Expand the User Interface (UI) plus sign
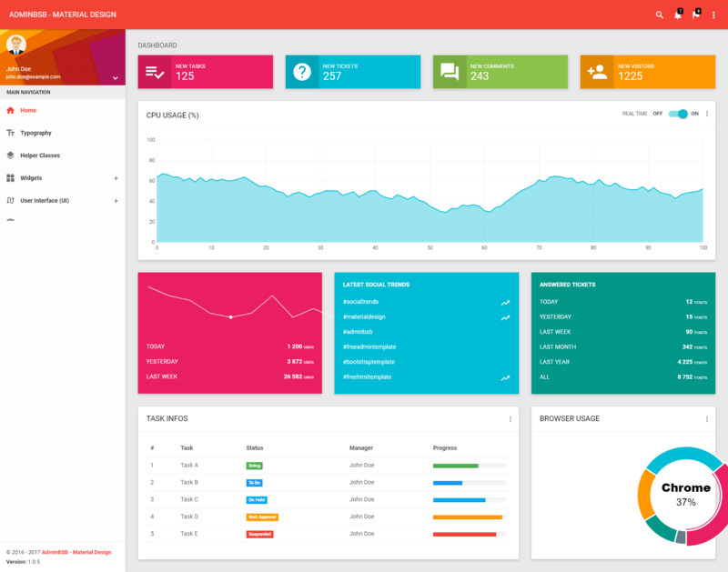Image resolution: width=728 pixels, height=572 pixels. (x=116, y=200)
